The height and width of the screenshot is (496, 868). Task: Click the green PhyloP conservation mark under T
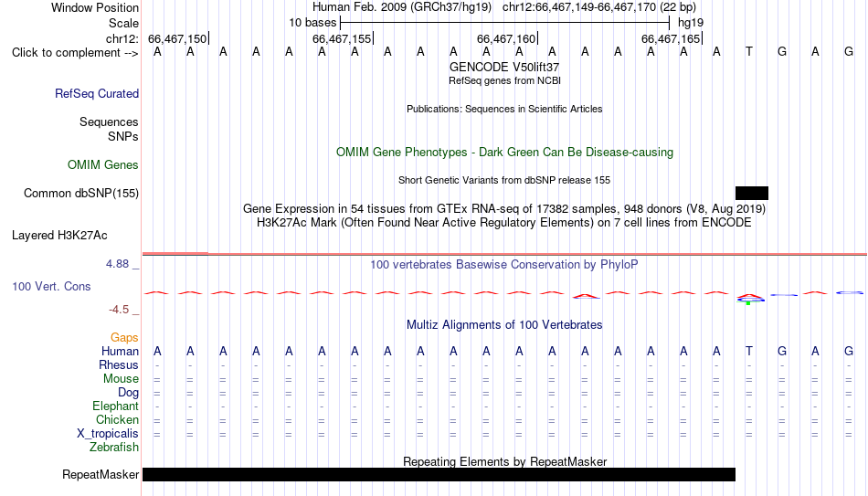748,302
